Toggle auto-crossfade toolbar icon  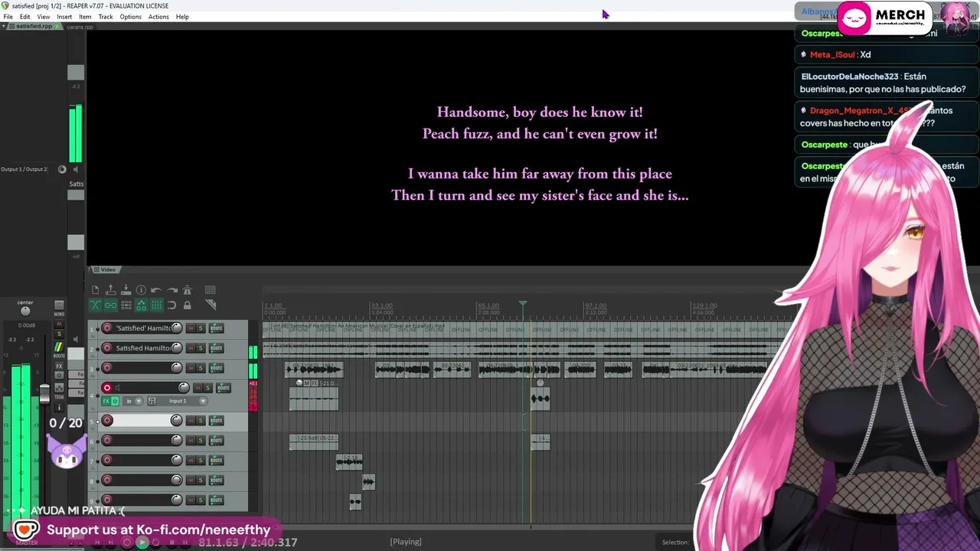point(95,305)
